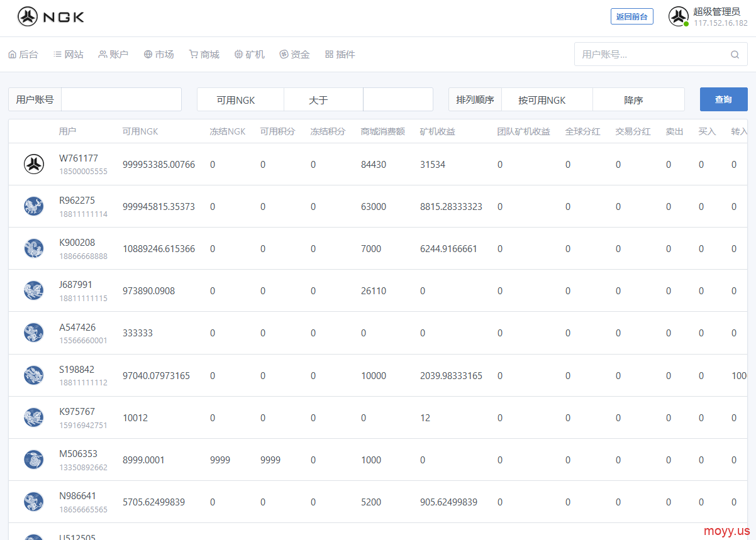The height and width of the screenshot is (540, 756).
Task: Click the 交易分红 column header
Action: [x=633, y=131]
